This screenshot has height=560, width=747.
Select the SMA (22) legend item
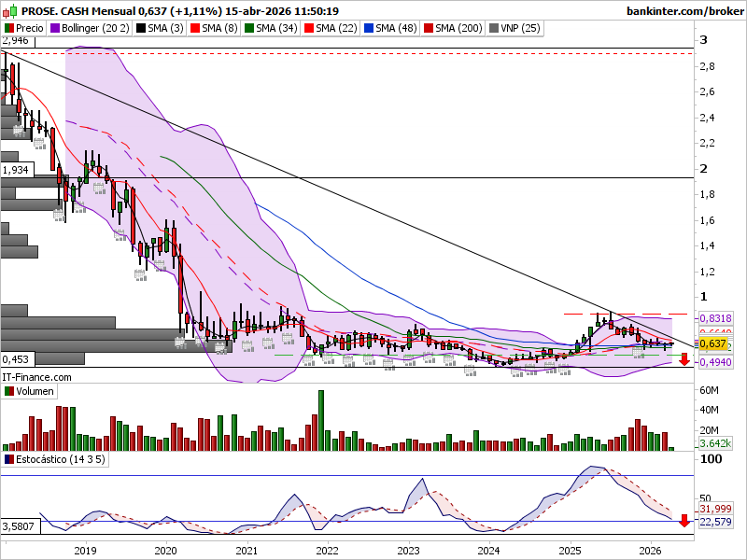click(x=331, y=28)
